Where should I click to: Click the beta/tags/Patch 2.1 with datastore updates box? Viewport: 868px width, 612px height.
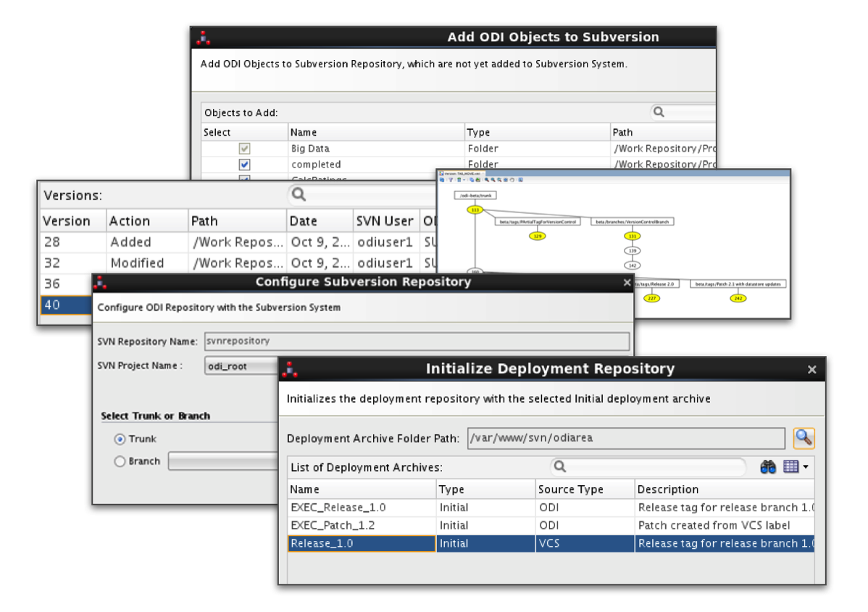coord(738,284)
